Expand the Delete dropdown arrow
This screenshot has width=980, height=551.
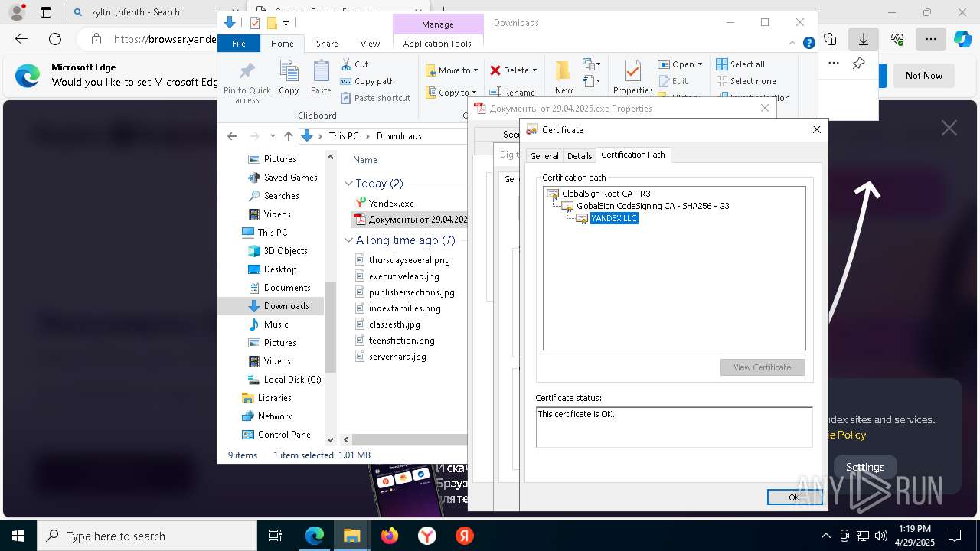click(x=534, y=70)
